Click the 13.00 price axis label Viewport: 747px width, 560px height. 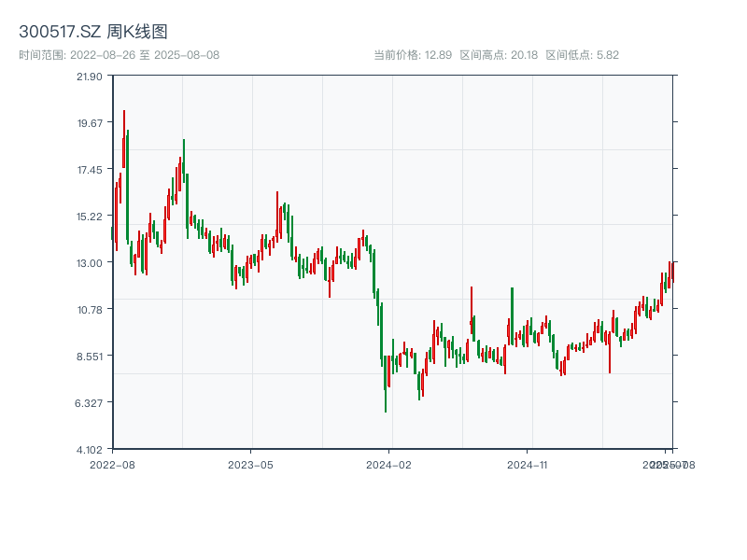(90, 262)
